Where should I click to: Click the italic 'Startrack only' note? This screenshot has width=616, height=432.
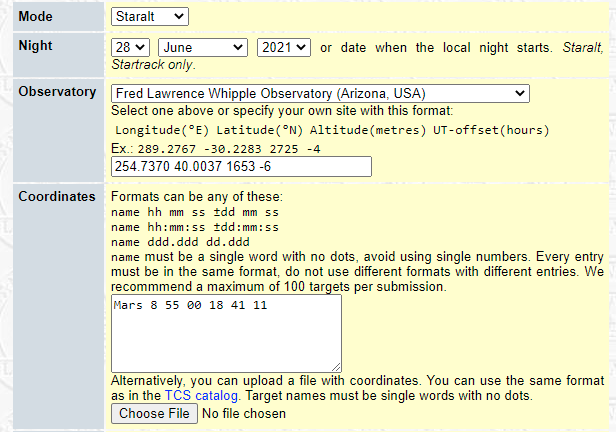click(x=152, y=64)
